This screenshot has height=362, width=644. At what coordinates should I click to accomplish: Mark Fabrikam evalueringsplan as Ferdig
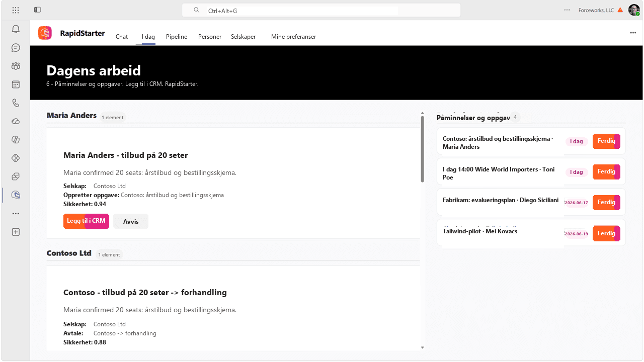[606, 203]
